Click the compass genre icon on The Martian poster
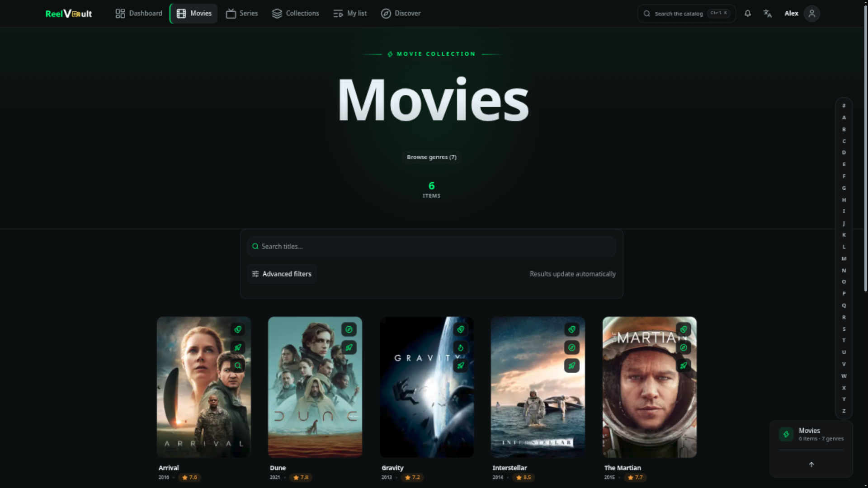 684,347
